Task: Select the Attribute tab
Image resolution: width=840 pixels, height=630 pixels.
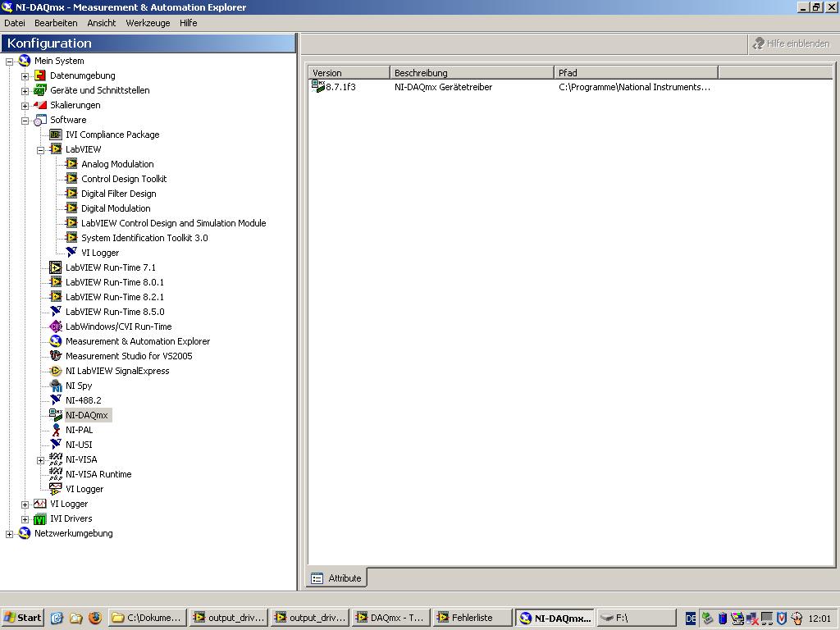Action: (x=337, y=578)
